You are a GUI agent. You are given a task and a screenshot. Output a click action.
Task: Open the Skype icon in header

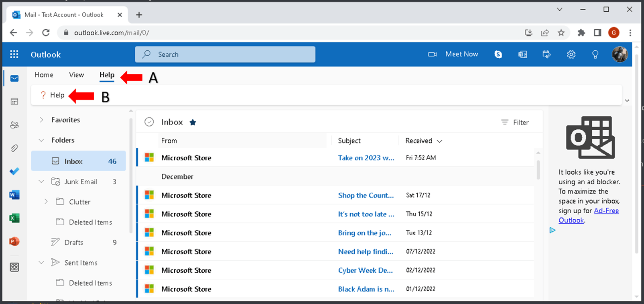click(x=498, y=54)
